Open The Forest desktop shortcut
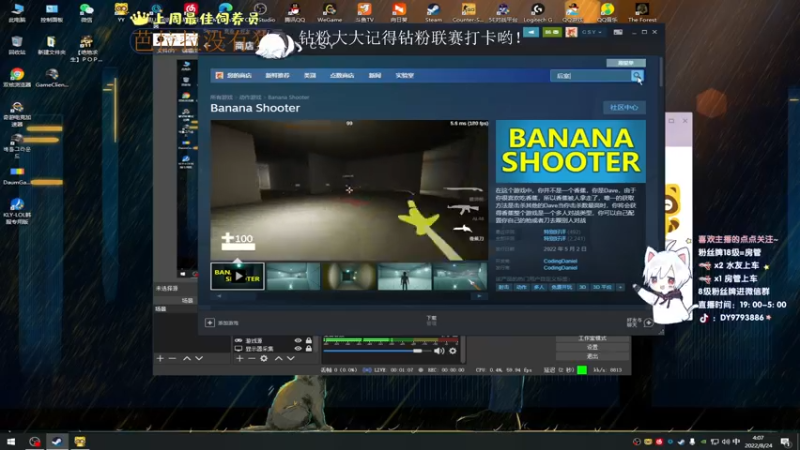 (642, 12)
